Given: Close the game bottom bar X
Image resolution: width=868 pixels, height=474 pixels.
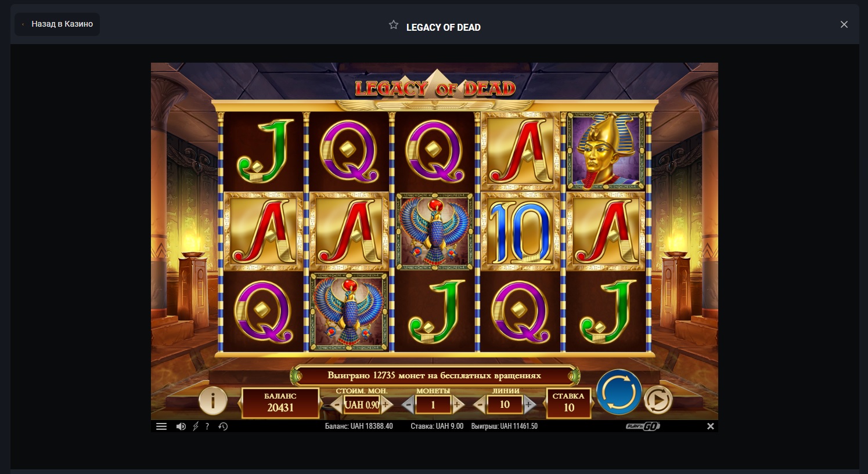Looking at the screenshot, I should pyautogui.click(x=710, y=426).
